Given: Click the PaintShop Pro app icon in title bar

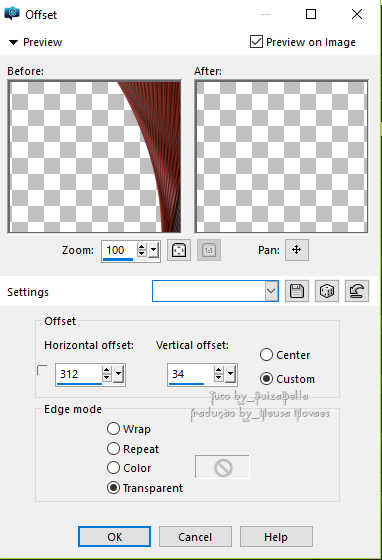Looking at the screenshot, I should point(12,14).
